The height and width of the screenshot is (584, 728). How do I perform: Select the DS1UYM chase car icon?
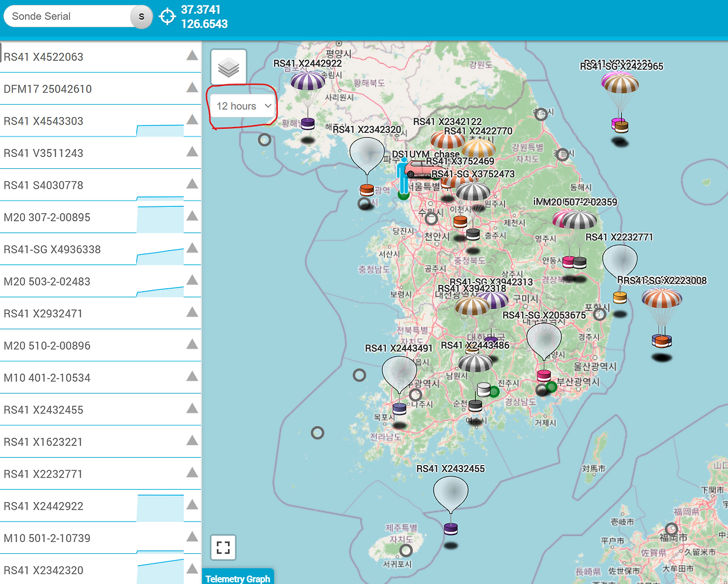tap(418, 169)
